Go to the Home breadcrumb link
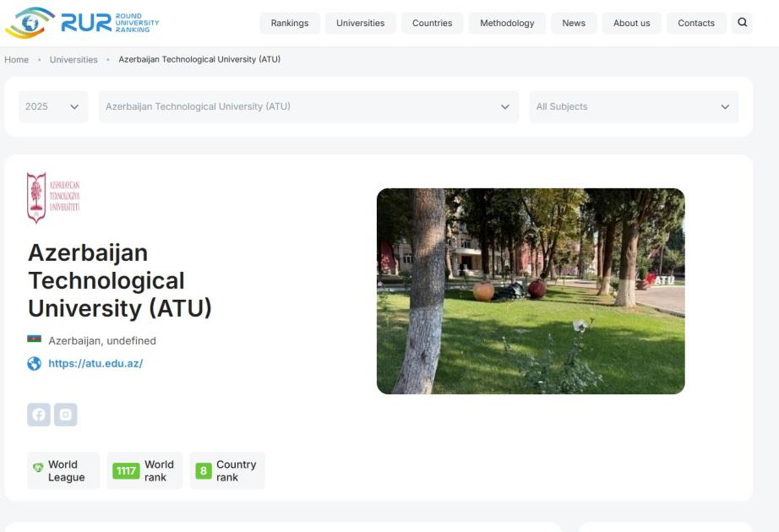The height and width of the screenshot is (532, 779). 16,59
